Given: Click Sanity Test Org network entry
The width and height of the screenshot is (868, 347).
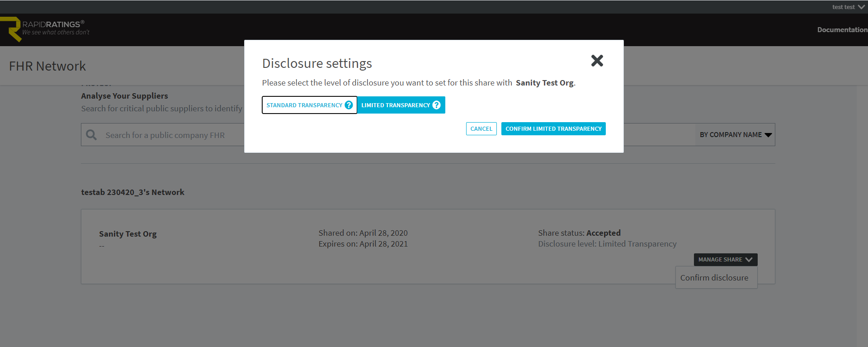Looking at the screenshot, I should (x=128, y=234).
